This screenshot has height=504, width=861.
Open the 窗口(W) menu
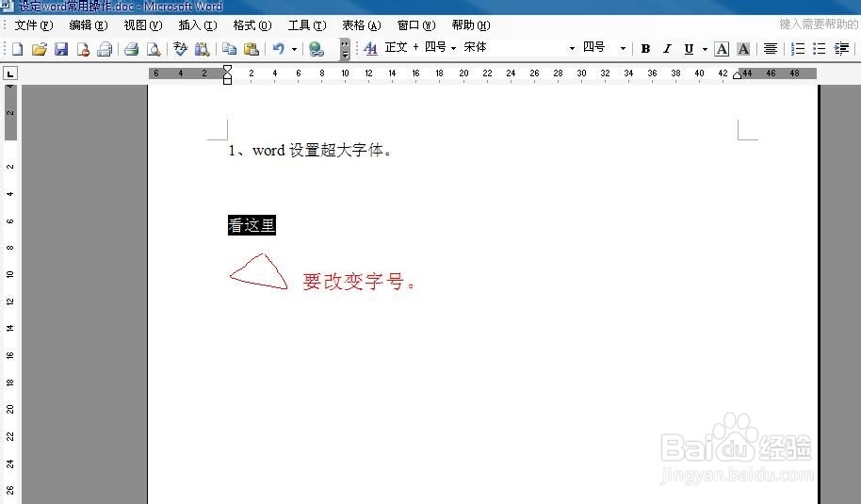(x=416, y=25)
